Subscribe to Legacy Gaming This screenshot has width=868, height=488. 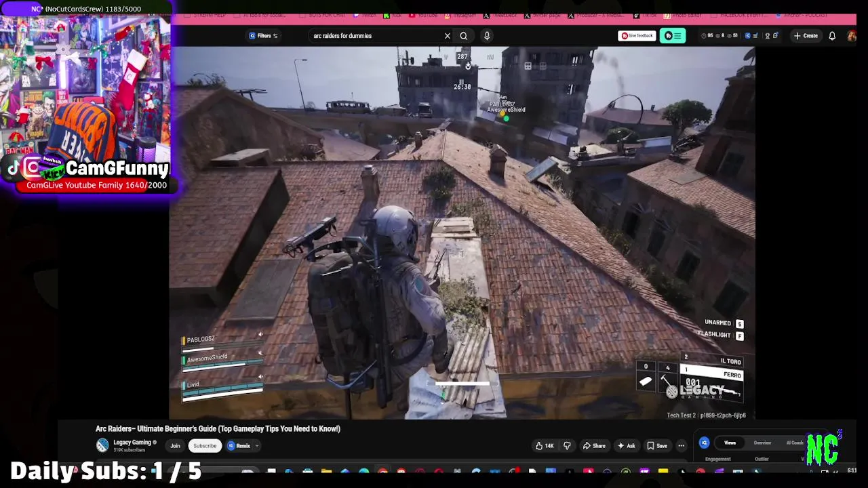[x=205, y=446]
